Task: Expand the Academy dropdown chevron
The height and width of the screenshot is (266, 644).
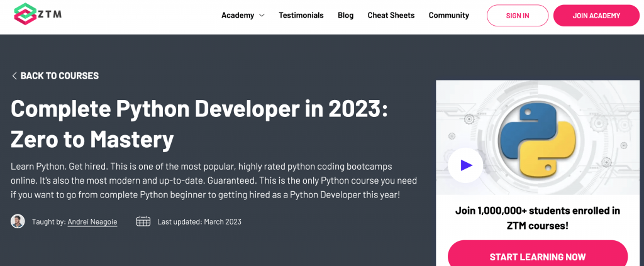Action: point(262,16)
